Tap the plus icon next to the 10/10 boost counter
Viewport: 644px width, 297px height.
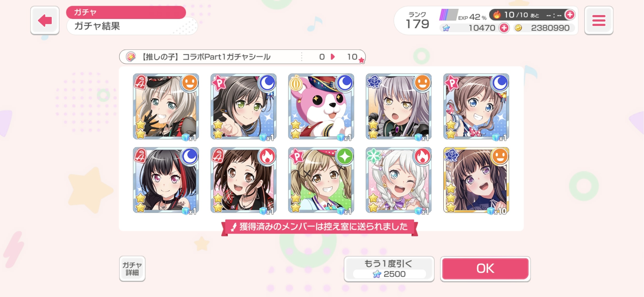pos(569,15)
